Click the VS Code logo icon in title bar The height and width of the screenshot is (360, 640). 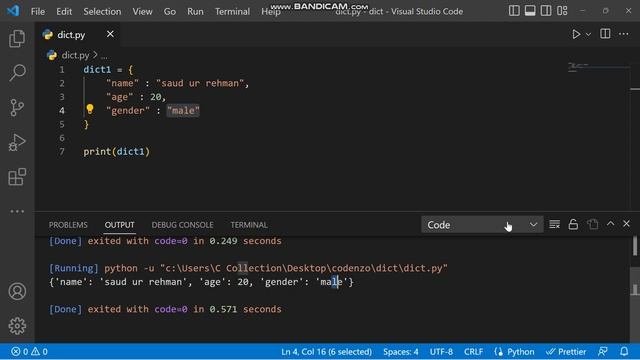point(13,11)
